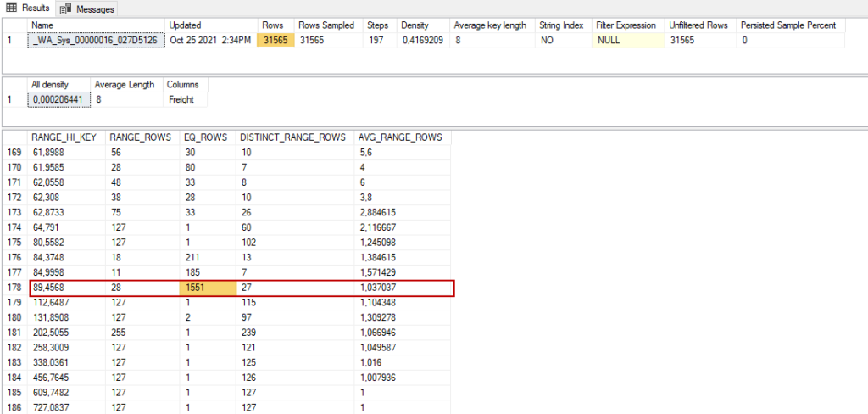Select the 1,037037 average range rows cell
This screenshot has width=868, height=414.
(403, 288)
